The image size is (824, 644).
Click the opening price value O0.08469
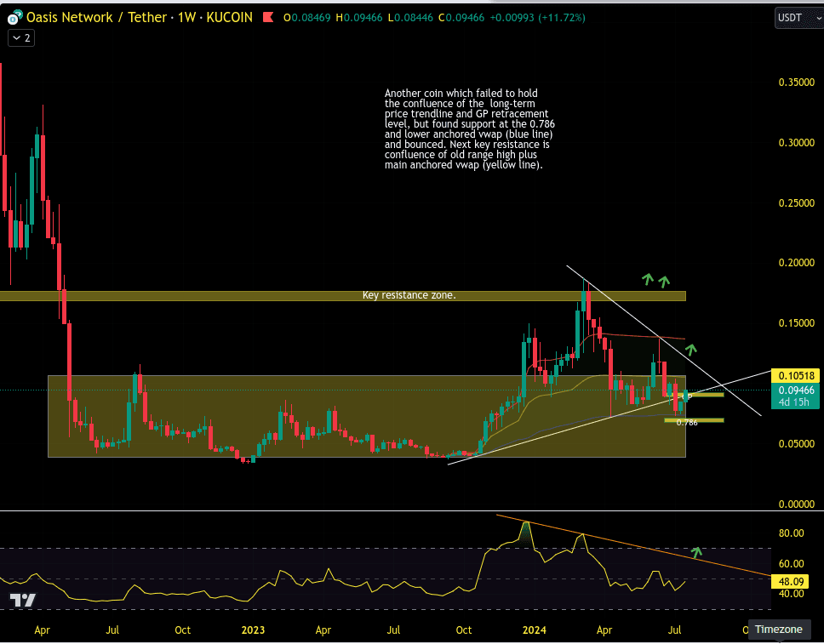[x=307, y=18]
